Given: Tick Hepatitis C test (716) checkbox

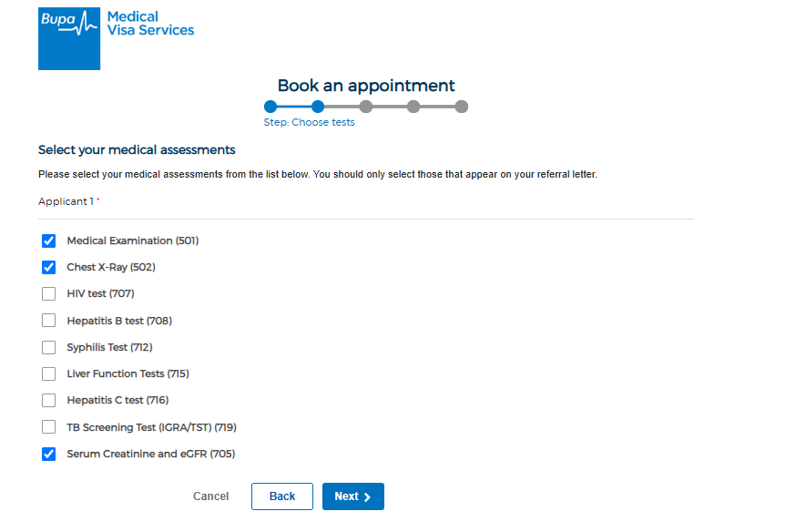Looking at the screenshot, I should pos(49,400).
